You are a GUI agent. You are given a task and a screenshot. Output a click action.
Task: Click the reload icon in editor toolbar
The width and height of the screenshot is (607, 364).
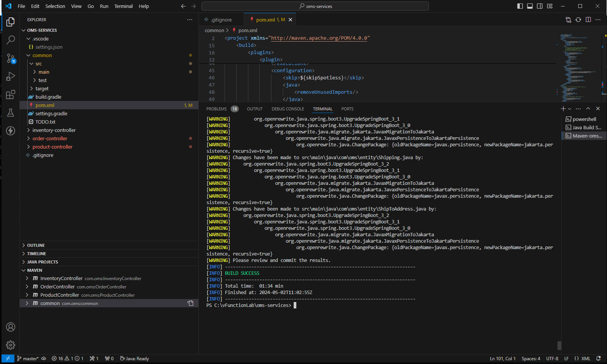[x=578, y=20]
